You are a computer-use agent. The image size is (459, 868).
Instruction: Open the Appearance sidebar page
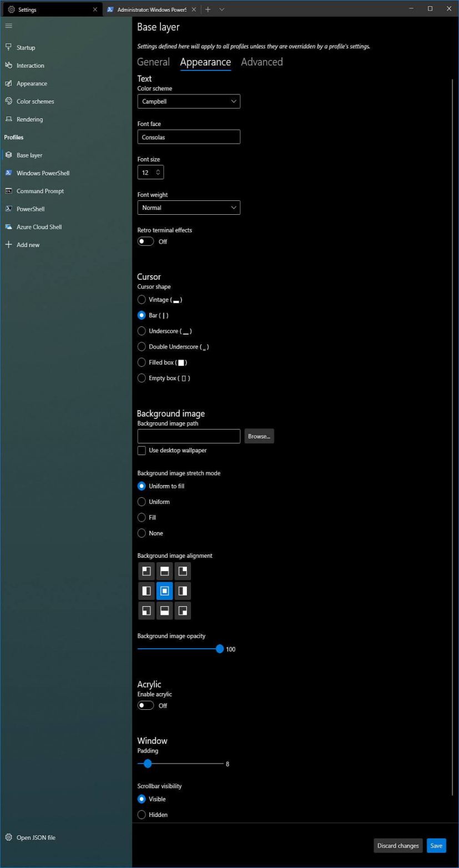tap(66, 83)
